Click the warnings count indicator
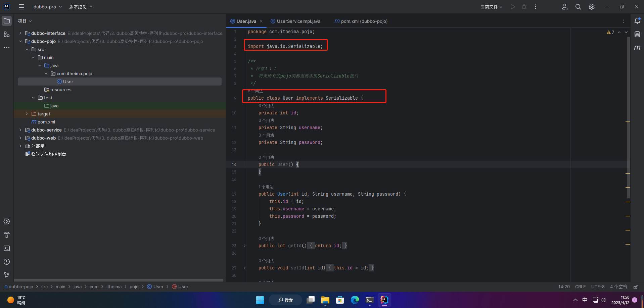 610,32
